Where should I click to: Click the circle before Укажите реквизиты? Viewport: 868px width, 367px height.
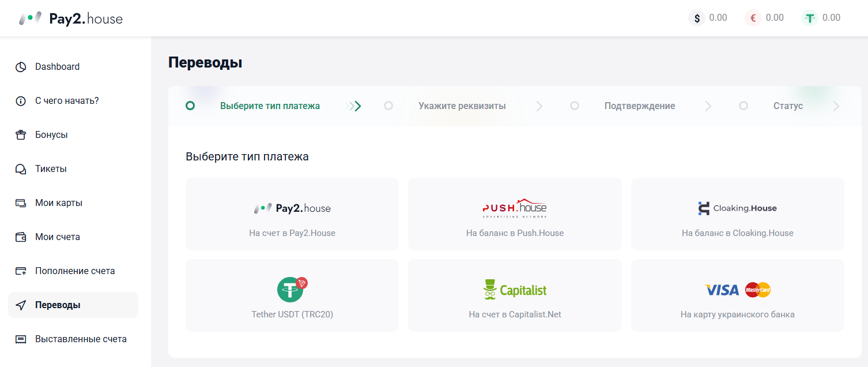tap(388, 106)
